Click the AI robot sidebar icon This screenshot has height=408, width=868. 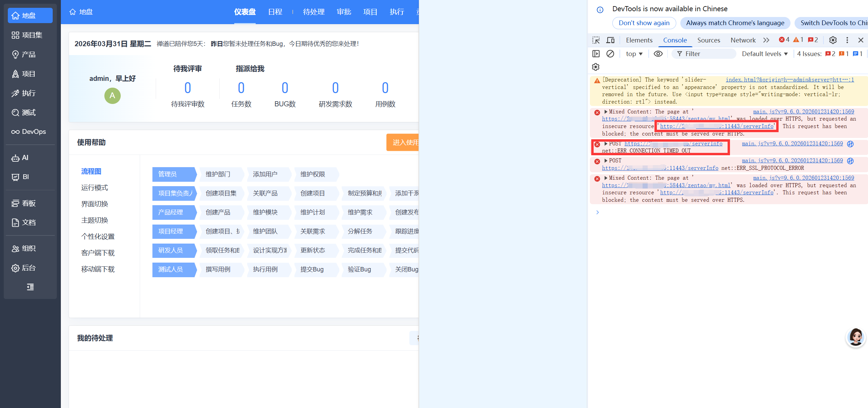pyautogui.click(x=15, y=158)
